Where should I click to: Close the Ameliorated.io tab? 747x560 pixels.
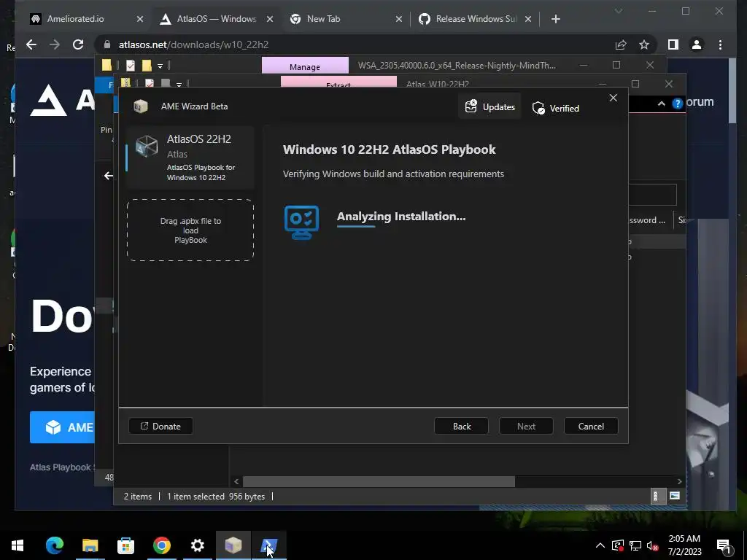click(139, 19)
